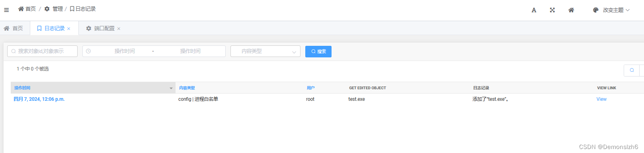
Task: Click the home icon in top-right toolbar
Action: pyautogui.click(x=571, y=10)
